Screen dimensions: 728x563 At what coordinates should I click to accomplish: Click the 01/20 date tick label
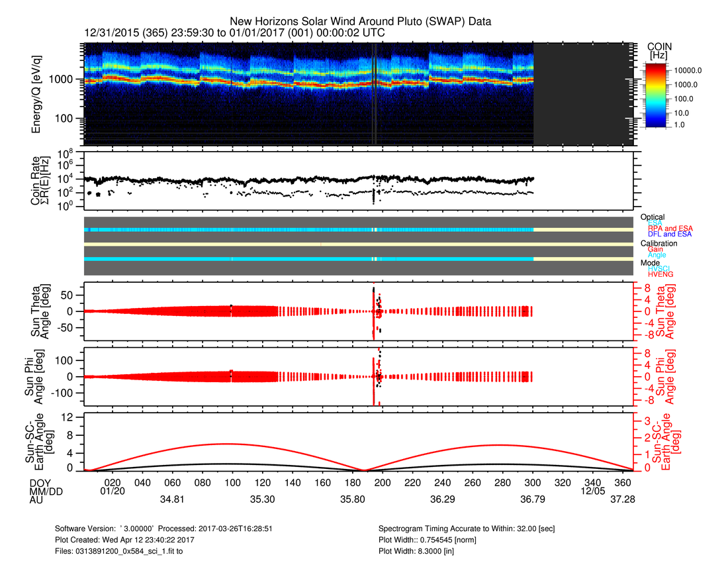[x=113, y=491]
